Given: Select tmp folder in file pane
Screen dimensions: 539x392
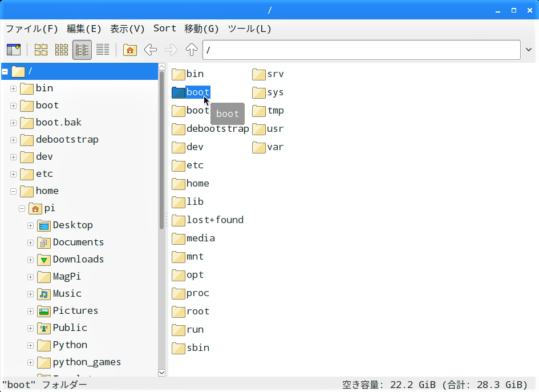Looking at the screenshot, I should tap(268, 110).
